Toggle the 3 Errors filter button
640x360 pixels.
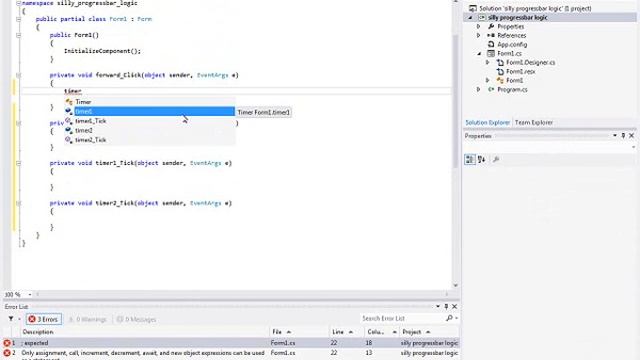[44, 319]
